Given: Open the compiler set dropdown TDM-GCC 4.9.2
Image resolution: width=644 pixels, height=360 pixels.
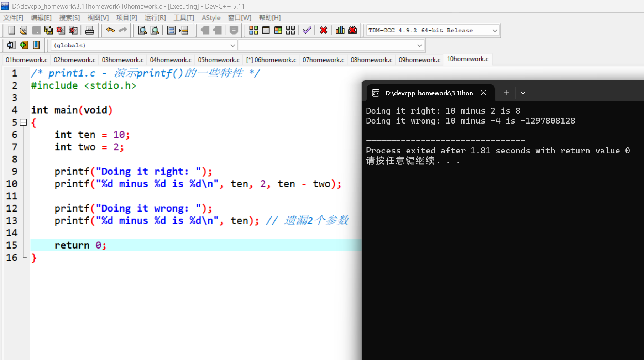Looking at the screenshot, I should pyautogui.click(x=433, y=30).
